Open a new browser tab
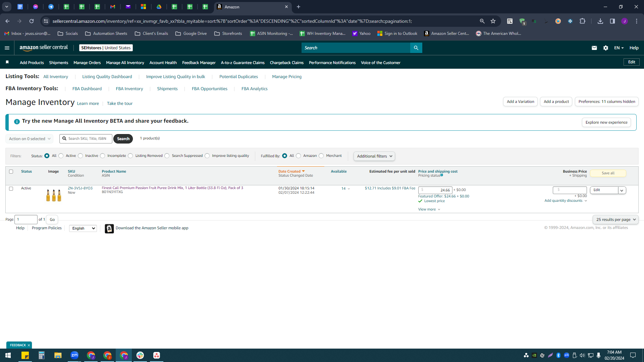This screenshot has width=644, height=362. [299, 7]
